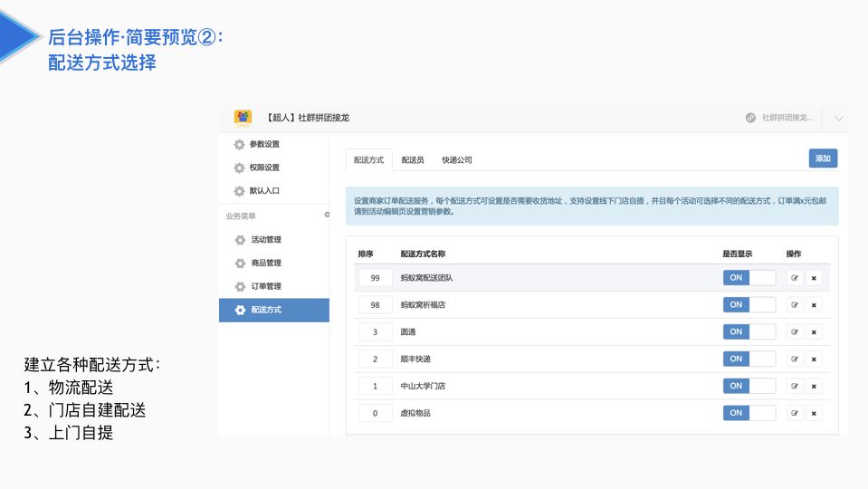868x489 pixels.
Task: Open 默认入口 in the sidebar
Action: tap(264, 191)
